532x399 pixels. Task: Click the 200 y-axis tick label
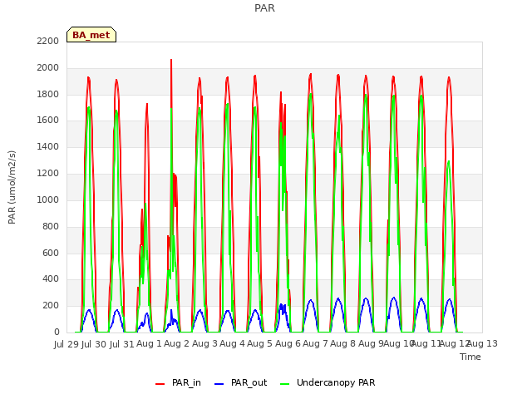coord(51,306)
